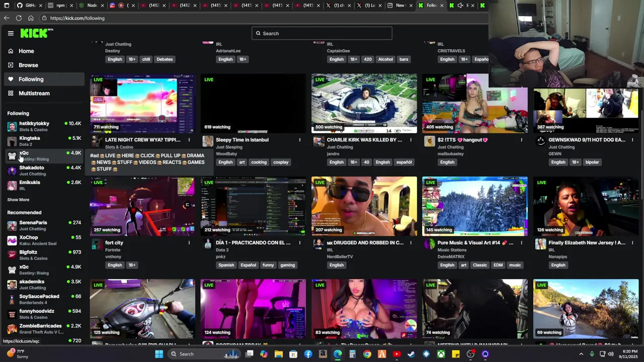Open the fort city Fortnite thumbnail
644x362 pixels.
coord(142,206)
